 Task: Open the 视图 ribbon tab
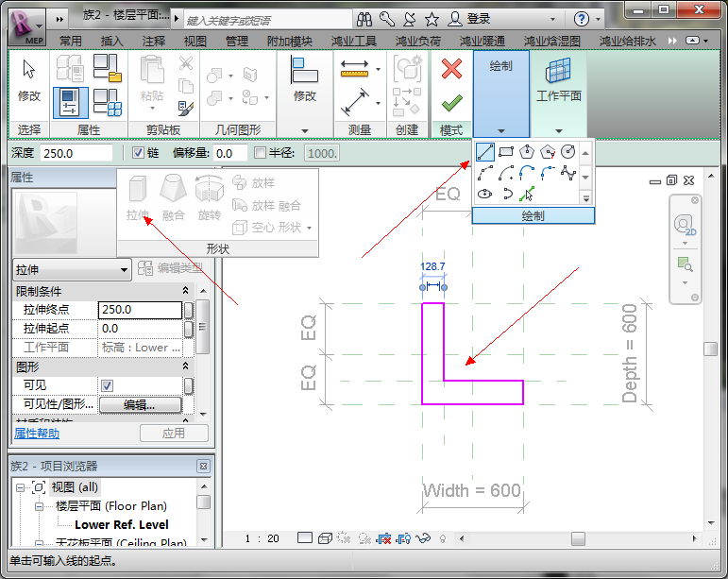coord(195,41)
